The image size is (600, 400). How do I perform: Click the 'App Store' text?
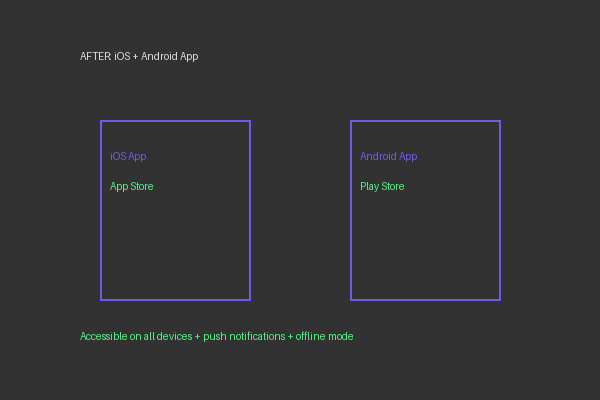(x=132, y=186)
